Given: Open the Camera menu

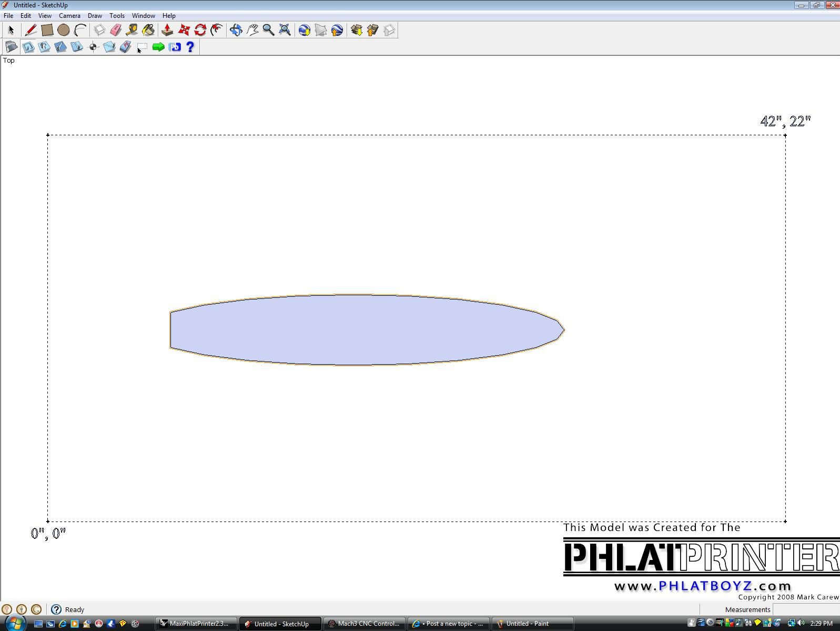Looking at the screenshot, I should (x=69, y=16).
